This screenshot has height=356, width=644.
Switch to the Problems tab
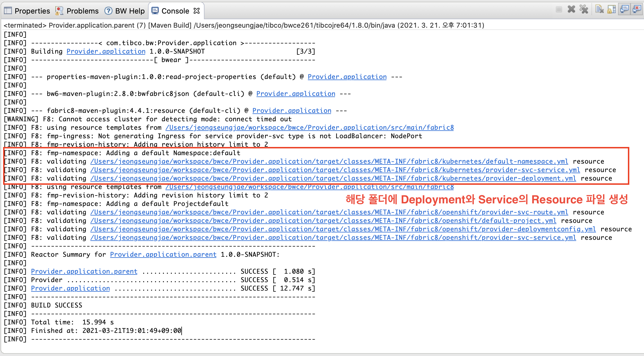(77, 11)
